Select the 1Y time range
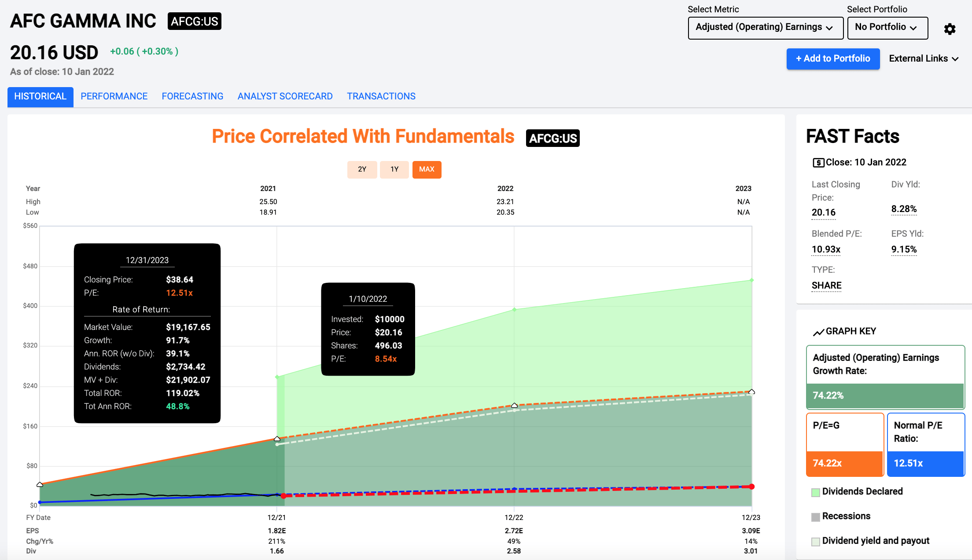972x560 pixels. [394, 169]
